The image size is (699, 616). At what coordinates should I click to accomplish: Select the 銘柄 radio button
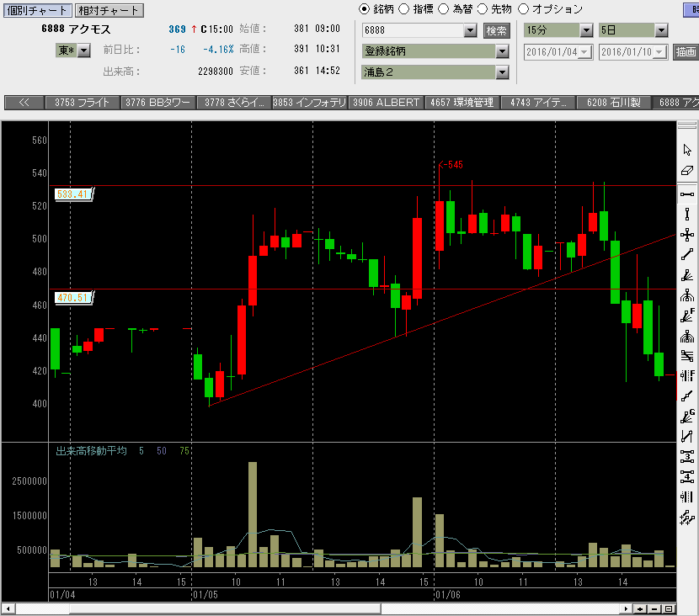364,9
